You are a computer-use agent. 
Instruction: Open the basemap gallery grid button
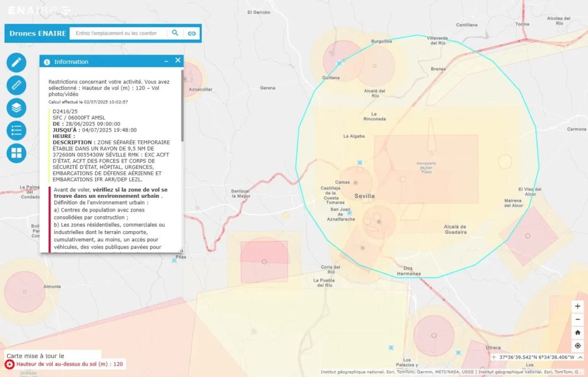17,153
